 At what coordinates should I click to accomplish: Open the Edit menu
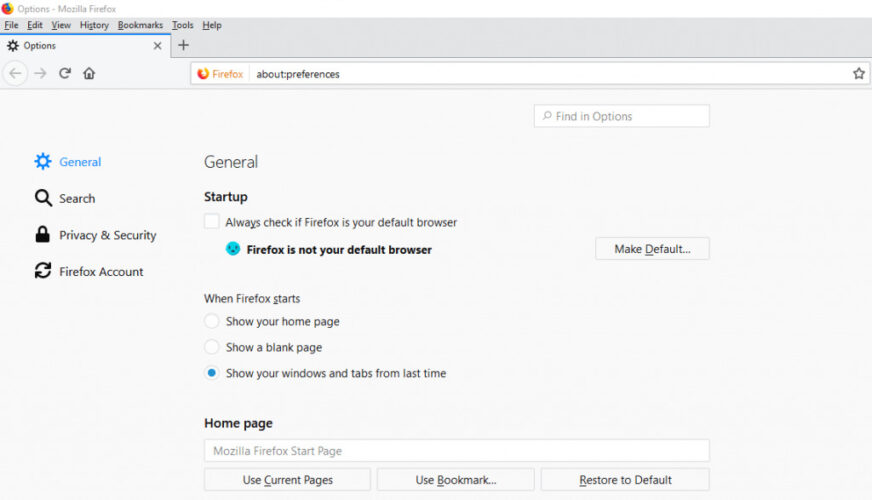[34, 25]
